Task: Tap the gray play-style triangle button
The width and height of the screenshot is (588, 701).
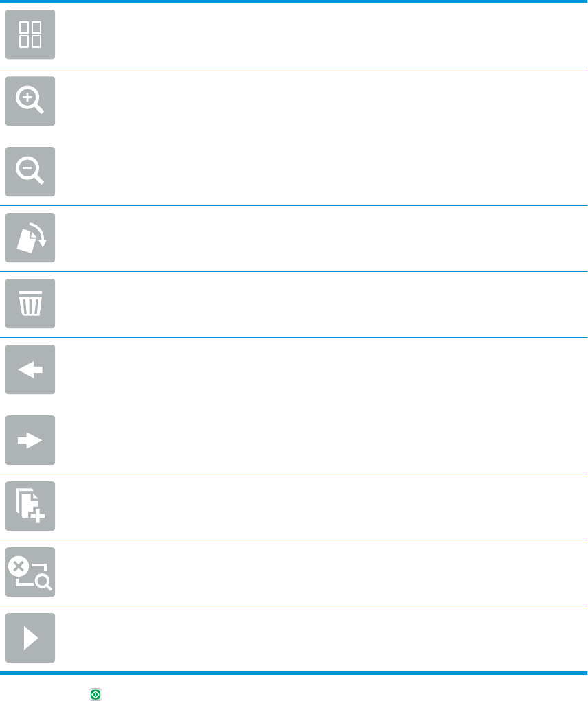Action: tap(30, 638)
